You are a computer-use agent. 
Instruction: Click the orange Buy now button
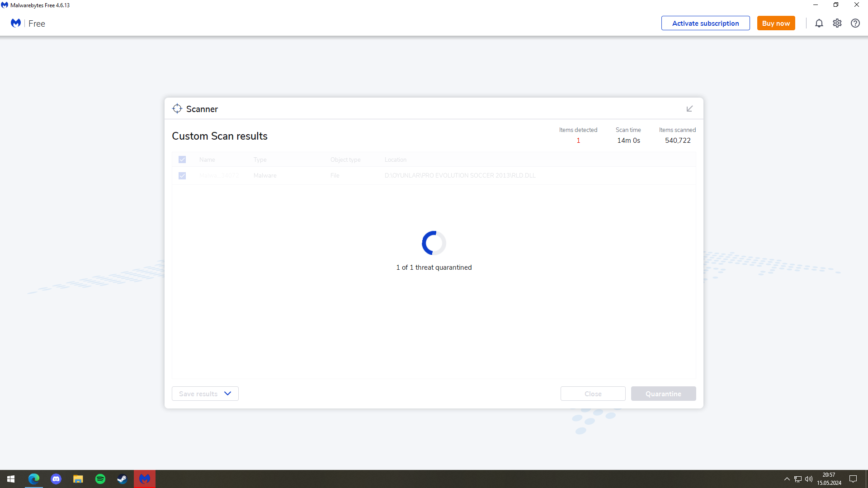pos(776,23)
